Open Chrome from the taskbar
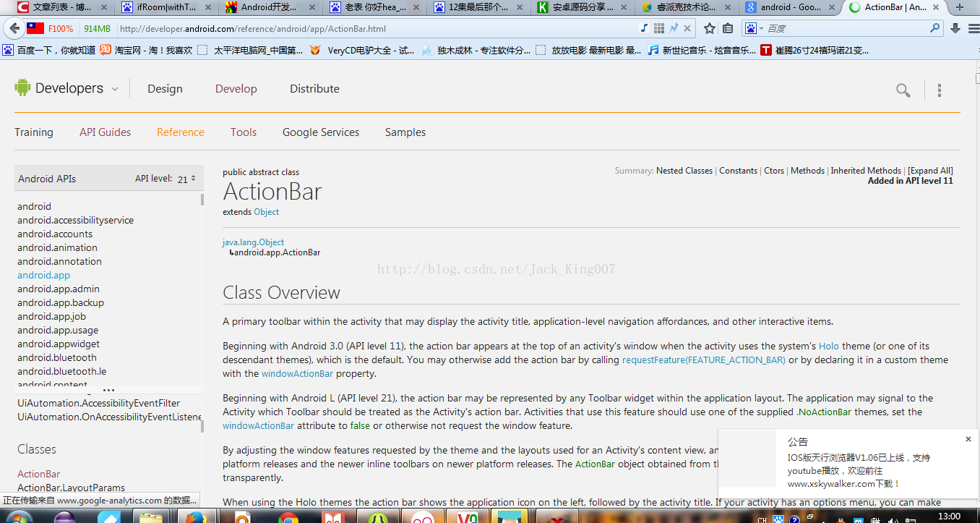This screenshot has height=523, width=980. pyautogui.click(x=288, y=516)
